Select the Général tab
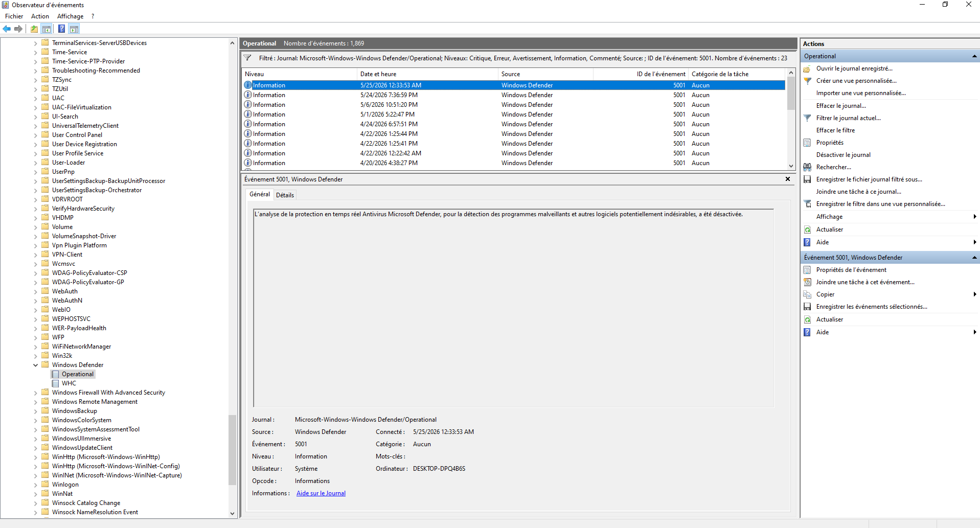980x528 pixels. click(x=260, y=194)
